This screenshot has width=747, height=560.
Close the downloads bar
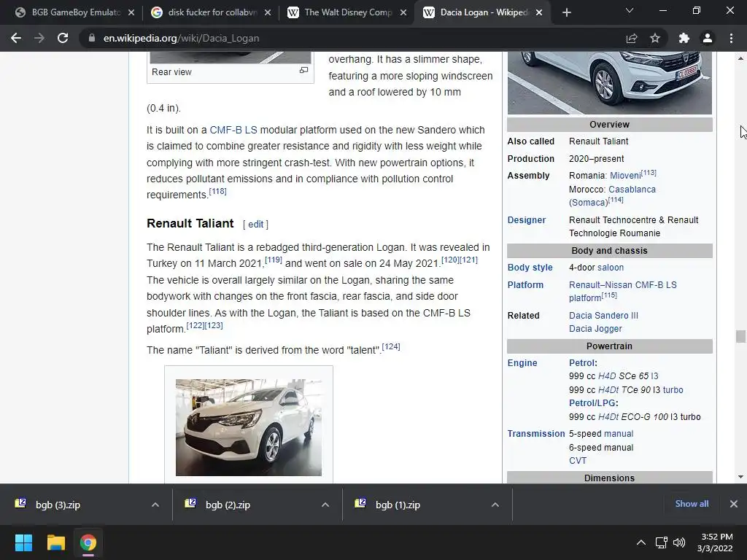[734, 504]
